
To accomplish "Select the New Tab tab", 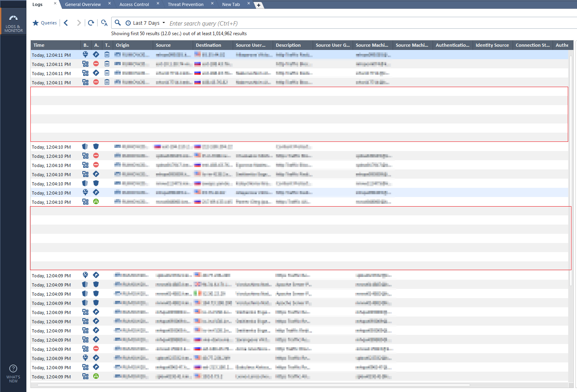I will pos(231,4).
